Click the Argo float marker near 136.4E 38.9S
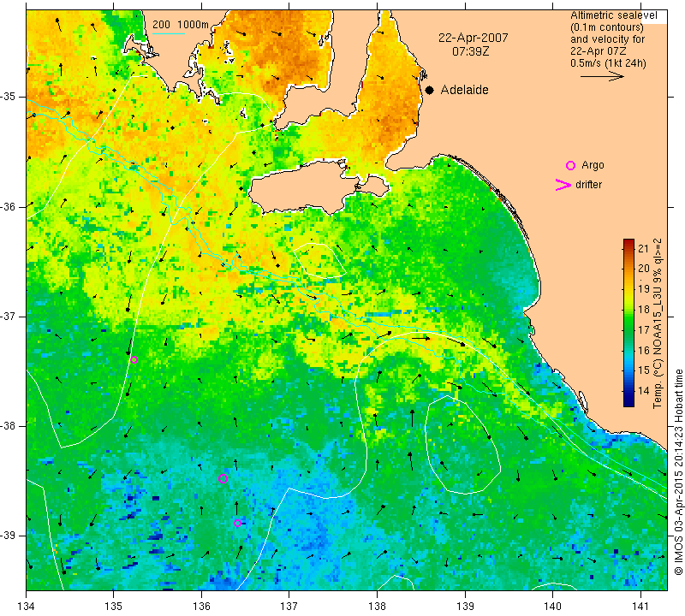The height and width of the screenshot is (616, 685). (237, 523)
